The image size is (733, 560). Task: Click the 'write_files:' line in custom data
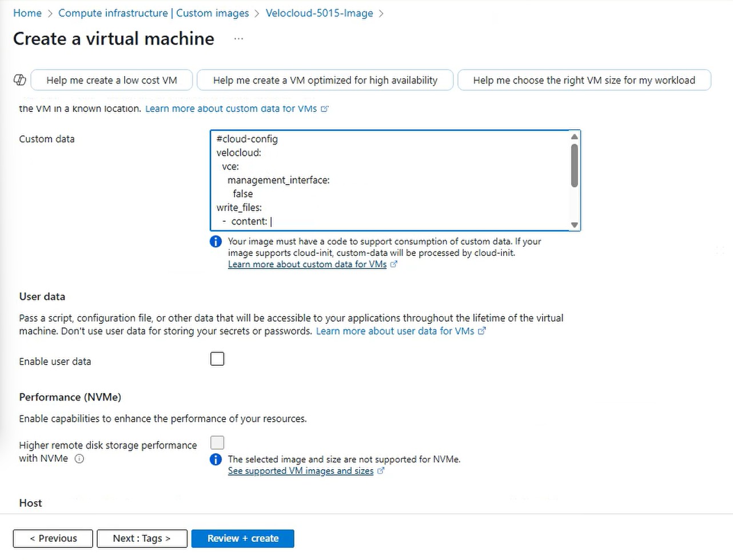point(239,207)
